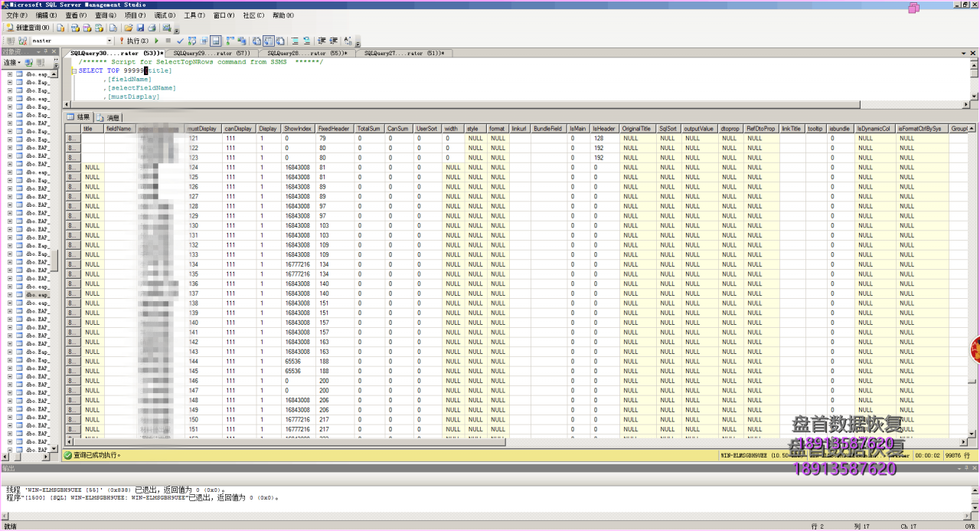Image resolution: width=980 pixels, height=531 pixels.
Task: Close the Object Explorer panel
Action: pos(55,51)
